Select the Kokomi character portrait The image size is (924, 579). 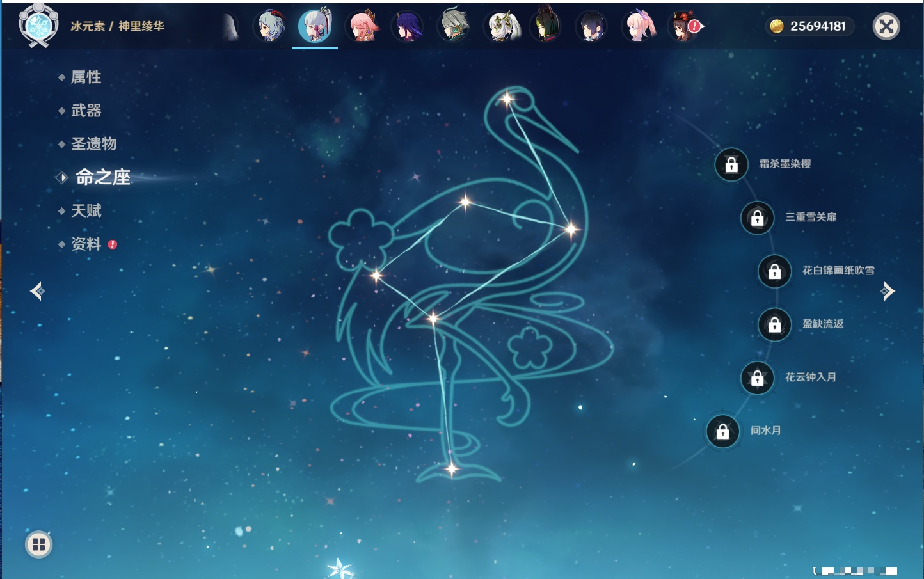(x=639, y=26)
